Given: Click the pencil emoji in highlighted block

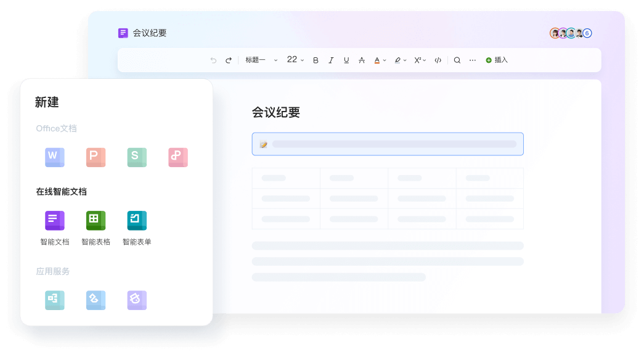Looking at the screenshot, I should tap(263, 144).
